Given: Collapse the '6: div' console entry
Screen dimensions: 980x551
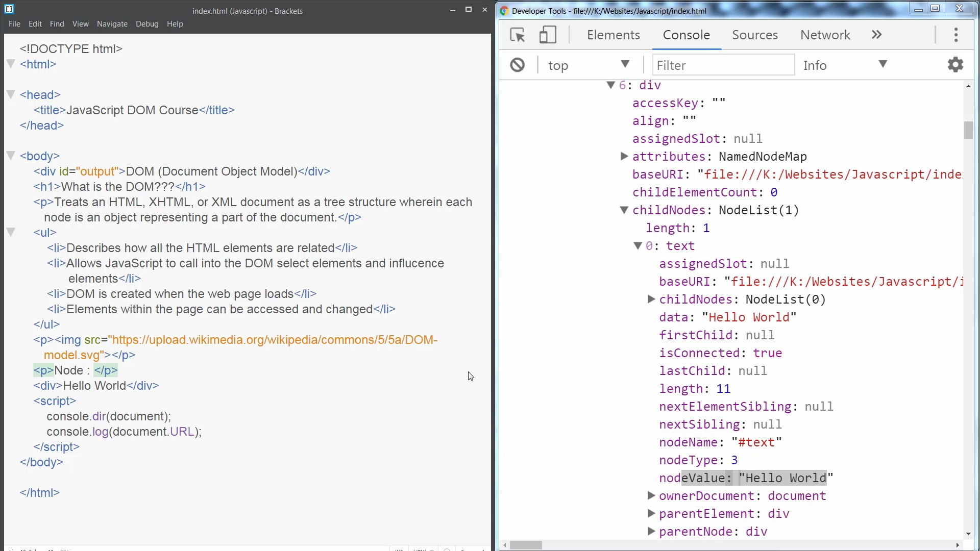Looking at the screenshot, I should click(x=610, y=85).
